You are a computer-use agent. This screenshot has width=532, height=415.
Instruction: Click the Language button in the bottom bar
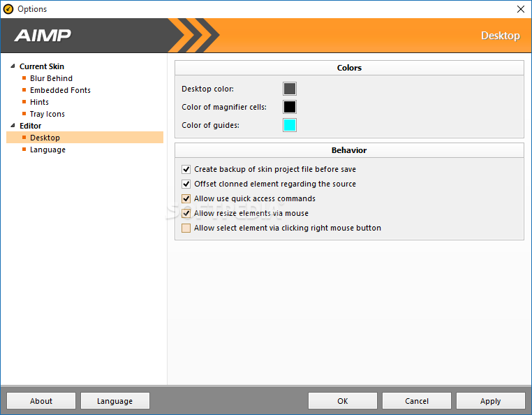pos(115,401)
